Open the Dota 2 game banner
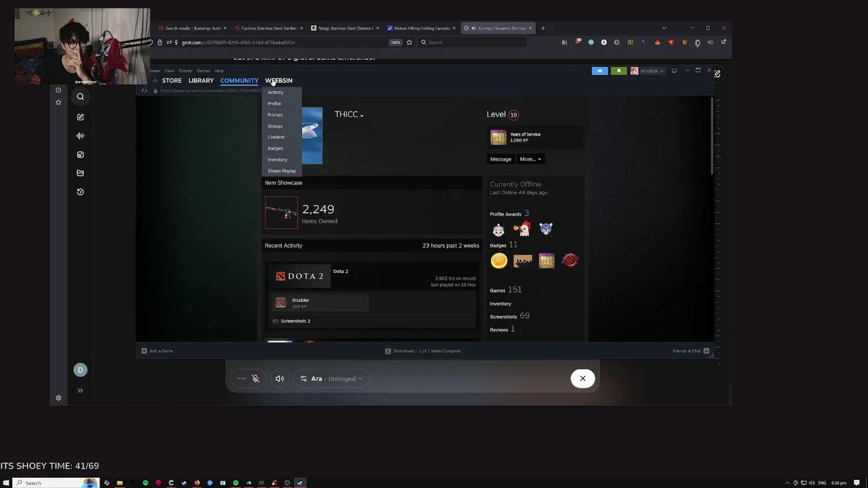 299,276
